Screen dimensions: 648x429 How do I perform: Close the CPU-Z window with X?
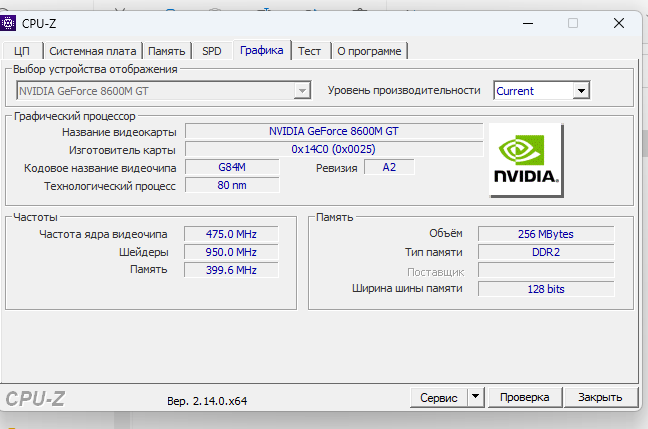[x=619, y=23]
